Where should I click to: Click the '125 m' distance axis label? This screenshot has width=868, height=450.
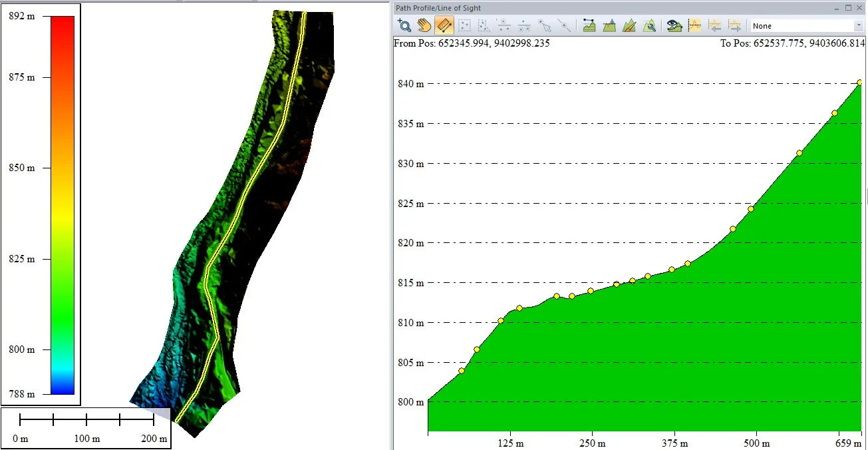[510, 443]
